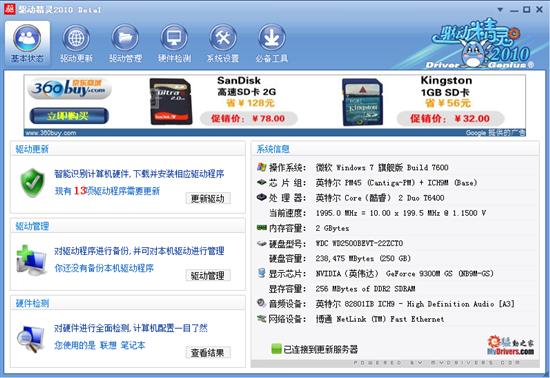Click the 查看结果 button
This screenshot has width=550, height=378.
(x=208, y=352)
